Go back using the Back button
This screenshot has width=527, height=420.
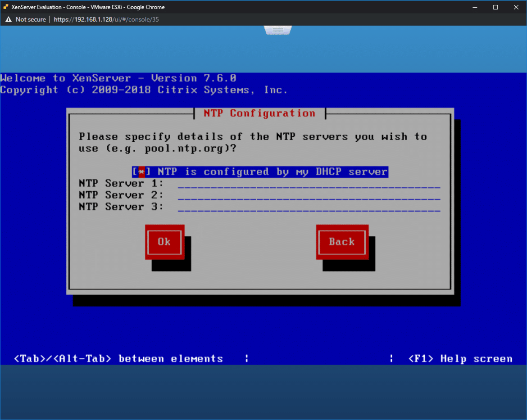pyautogui.click(x=342, y=242)
